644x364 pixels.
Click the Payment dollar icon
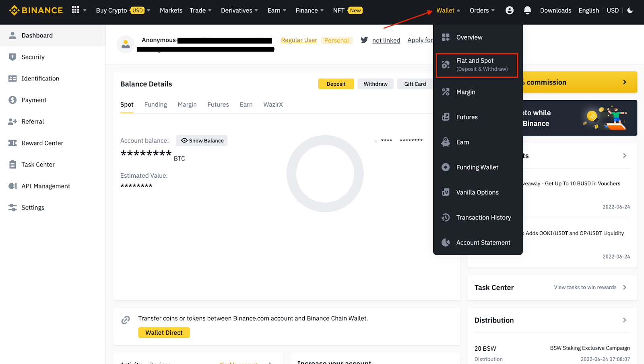point(12,100)
